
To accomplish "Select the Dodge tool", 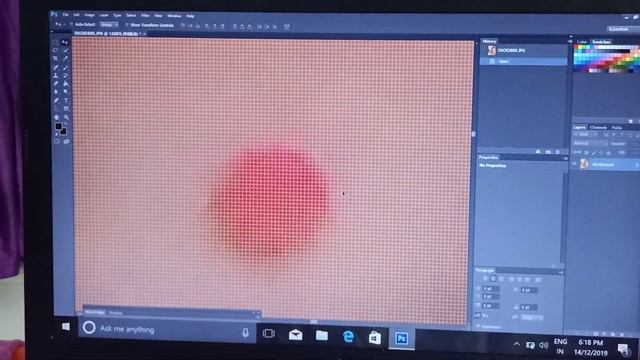I will tap(65, 91).
